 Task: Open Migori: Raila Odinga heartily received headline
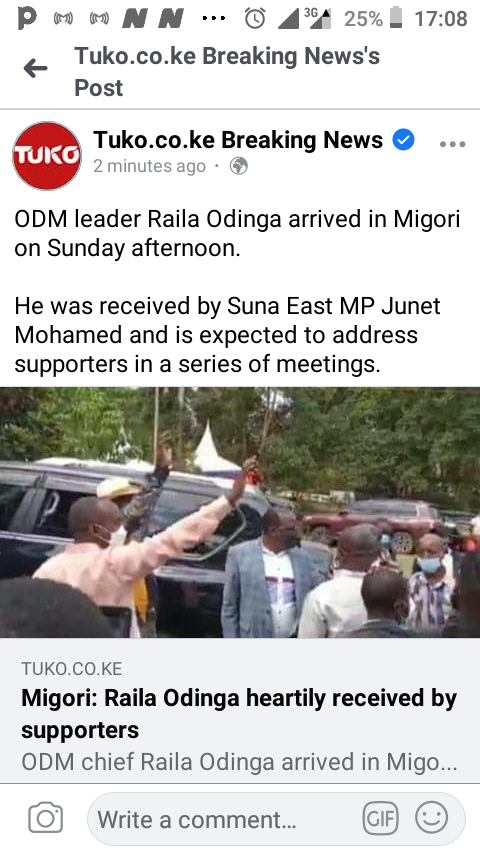pyautogui.click(x=239, y=713)
